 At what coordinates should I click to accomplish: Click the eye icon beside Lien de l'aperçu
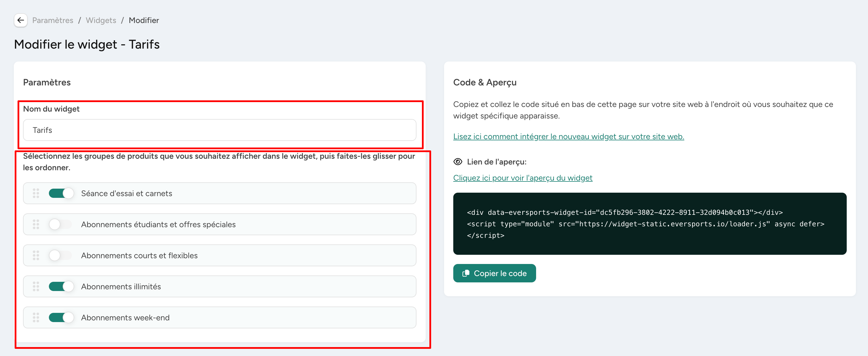click(458, 162)
